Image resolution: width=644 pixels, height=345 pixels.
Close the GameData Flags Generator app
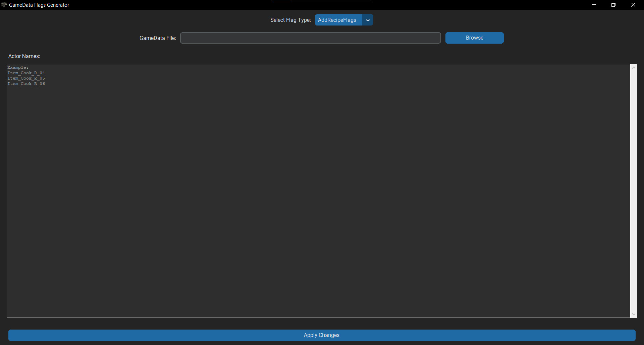634,5
